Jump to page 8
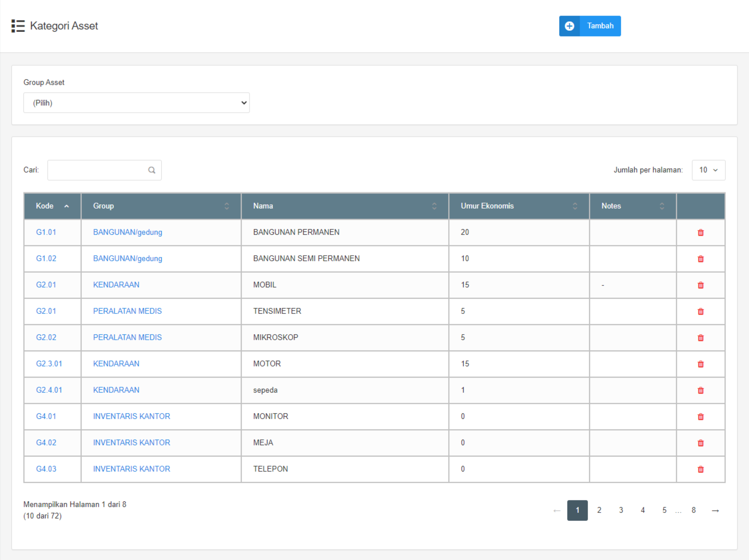This screenshot has width=749, height=560. tap(693, 510)
